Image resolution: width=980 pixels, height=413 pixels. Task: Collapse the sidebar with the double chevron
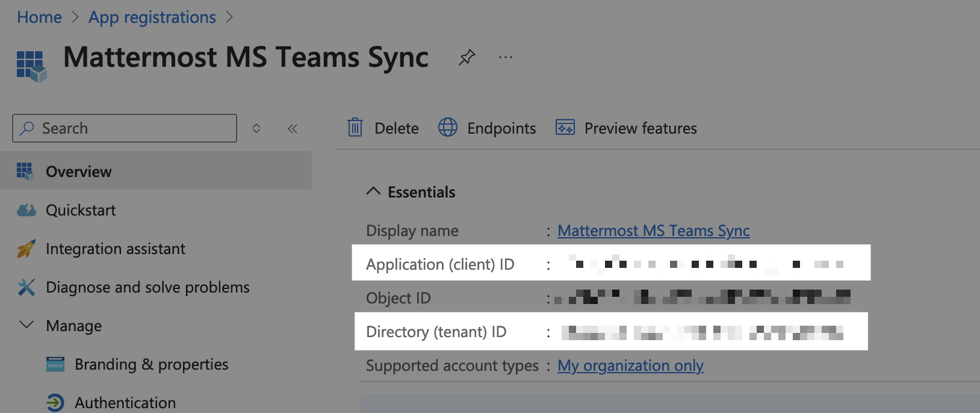(293, 128)
